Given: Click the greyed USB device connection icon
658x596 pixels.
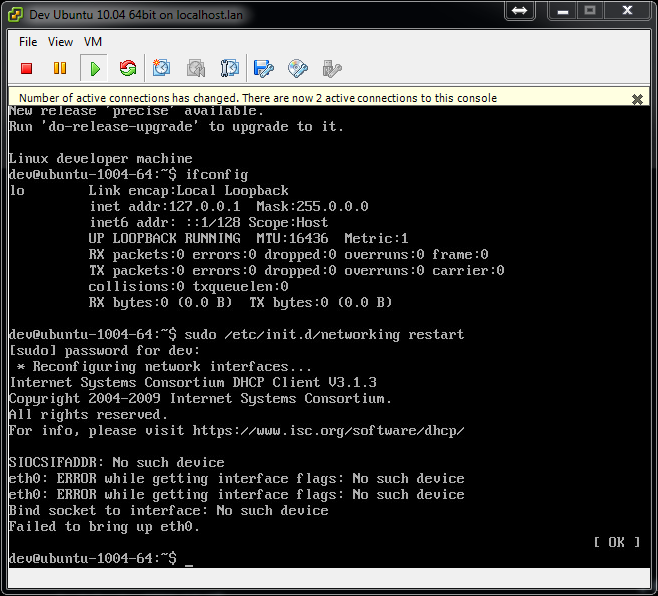Looking at the screenshot, I should point(332,68).
